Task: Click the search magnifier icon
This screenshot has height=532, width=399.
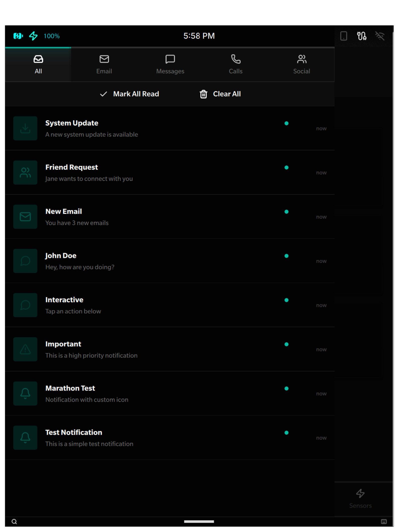Action: [14, 522]
